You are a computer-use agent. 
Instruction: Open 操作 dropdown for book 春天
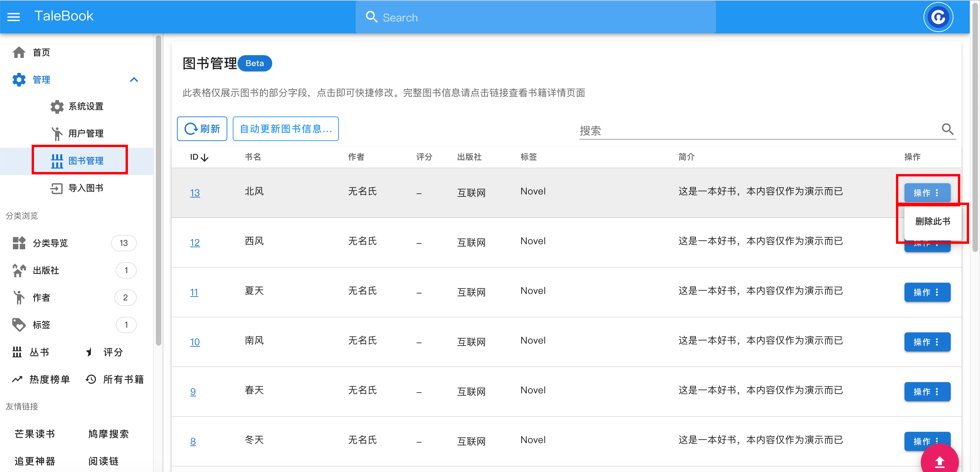click(x=927, y=392)
